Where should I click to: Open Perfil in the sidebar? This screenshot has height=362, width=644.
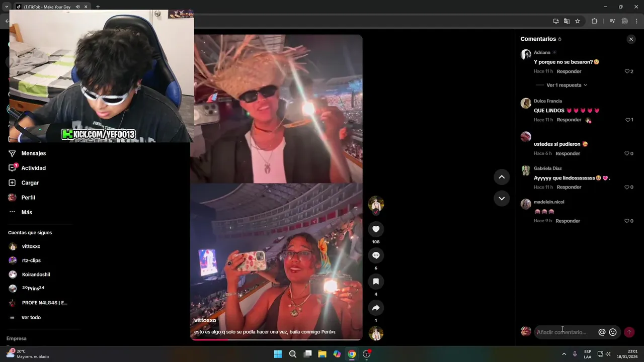tap(22, 198)
